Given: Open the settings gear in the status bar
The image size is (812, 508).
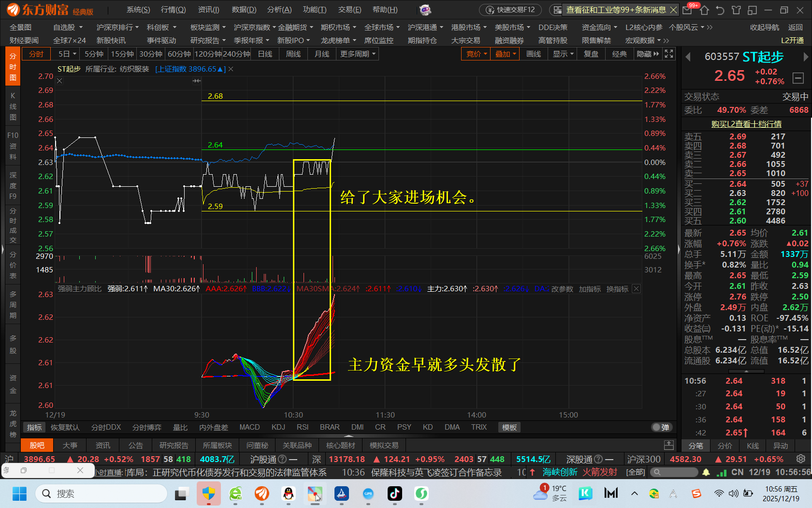Looking at the screenshot, I should (801, 459).
